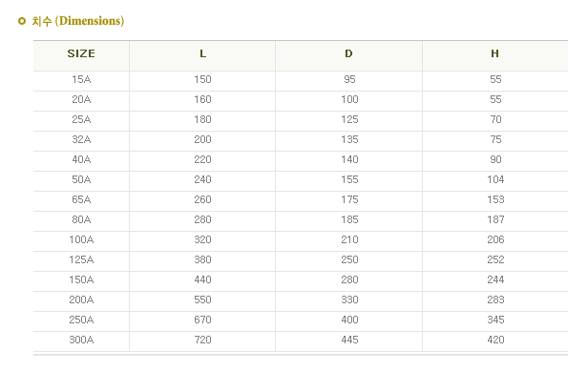This screenshot has width=588, height=372.
Task: Click the 32A size cell
Action: pos(81,139)
